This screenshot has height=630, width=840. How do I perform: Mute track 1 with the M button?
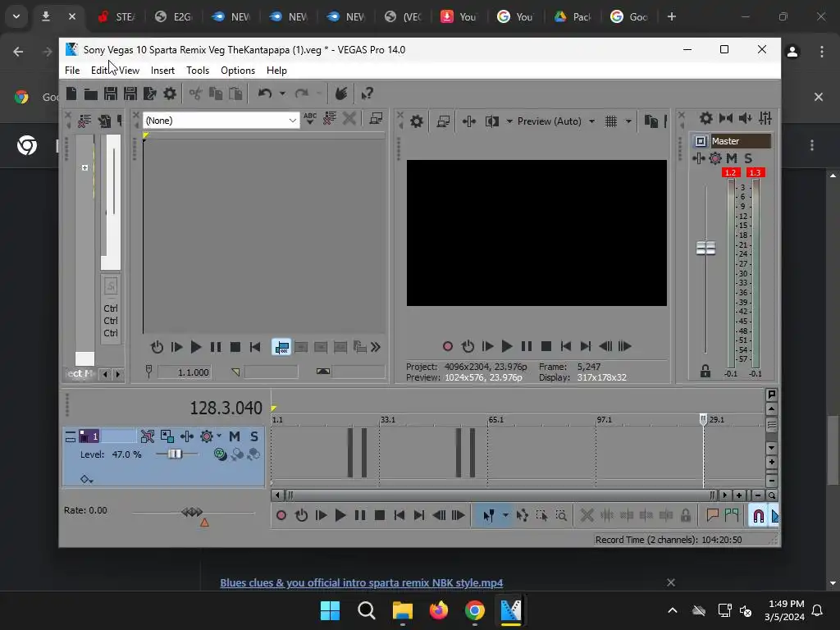(x=235, y=436)
